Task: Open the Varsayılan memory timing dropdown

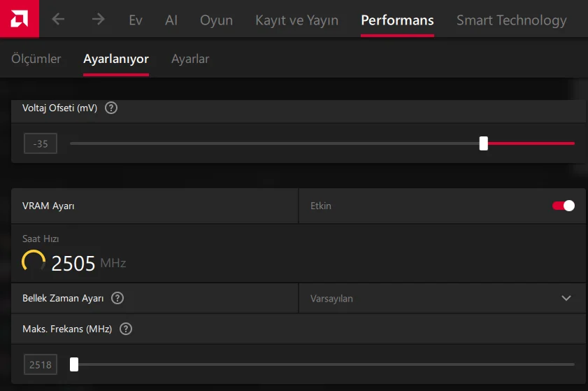Action: tap(440, 298)
